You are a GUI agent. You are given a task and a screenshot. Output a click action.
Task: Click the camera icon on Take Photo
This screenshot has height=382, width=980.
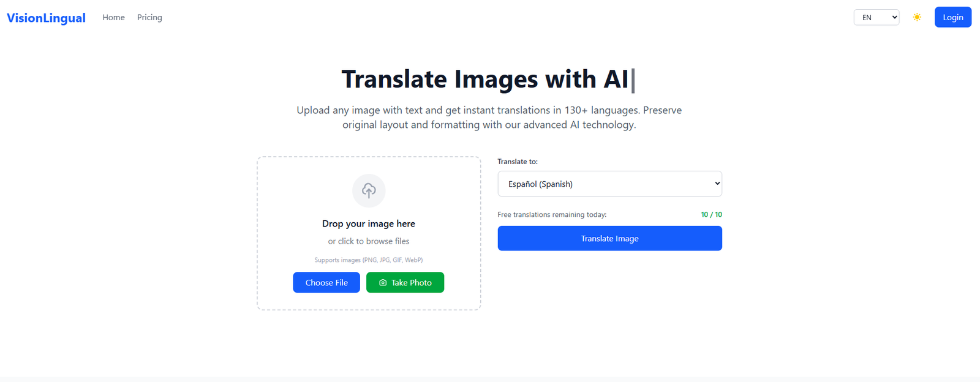pyautogui.click(x=383, y=283)
